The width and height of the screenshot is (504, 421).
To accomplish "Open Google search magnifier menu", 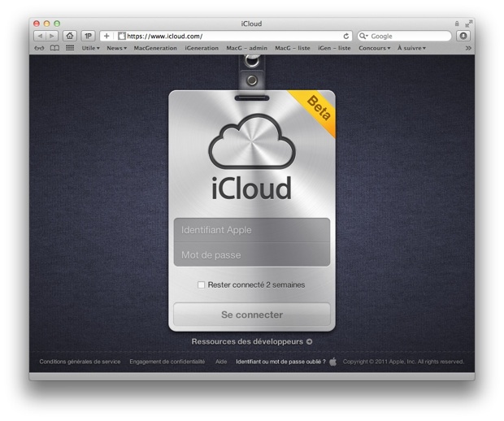I will [x=363, y=36].
